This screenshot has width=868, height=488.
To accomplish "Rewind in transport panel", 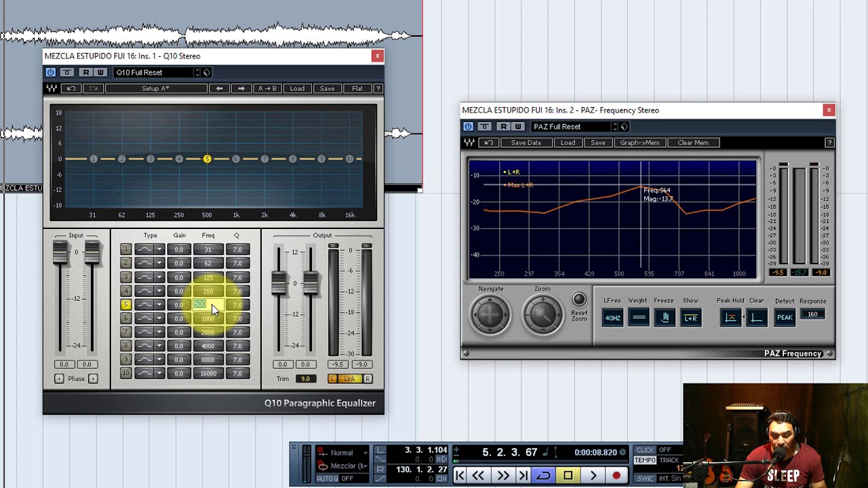I will pos(479,476).
